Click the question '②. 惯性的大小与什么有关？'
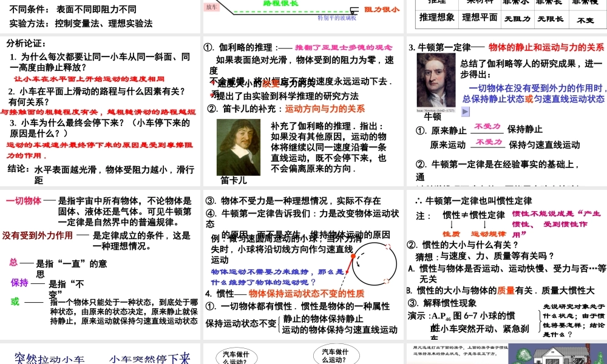 [x=462, y=245]
